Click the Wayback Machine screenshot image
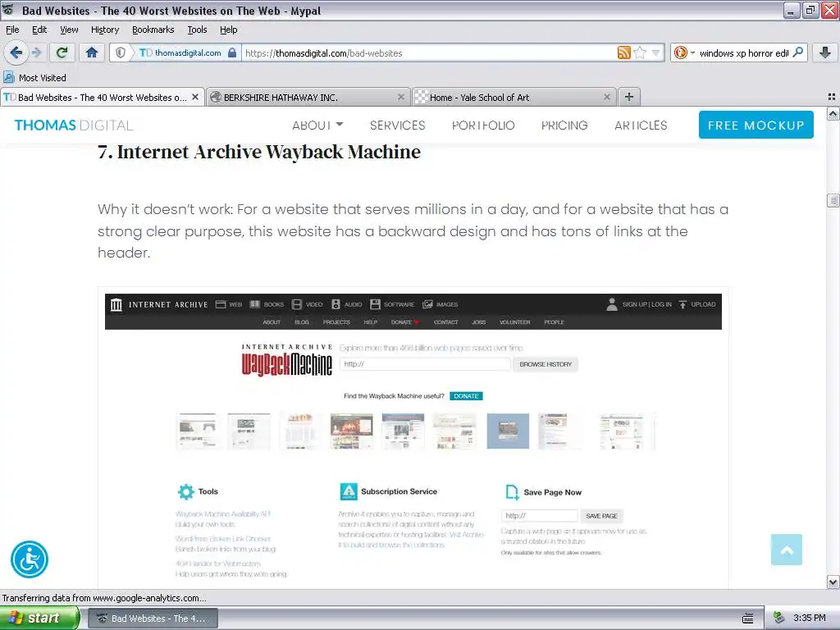The width and height of the screenshot is (840, 630). (x=413, y=438)
